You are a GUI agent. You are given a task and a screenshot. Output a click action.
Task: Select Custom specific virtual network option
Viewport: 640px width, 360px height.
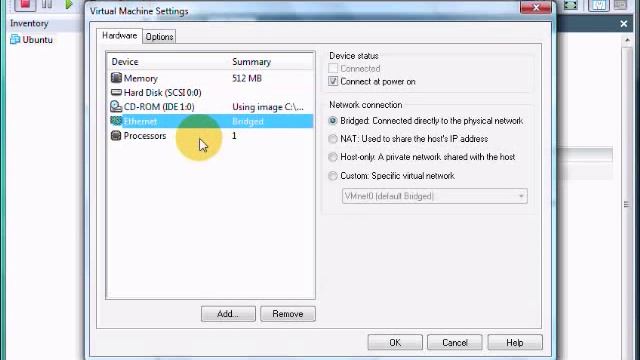tap(333, 176)
